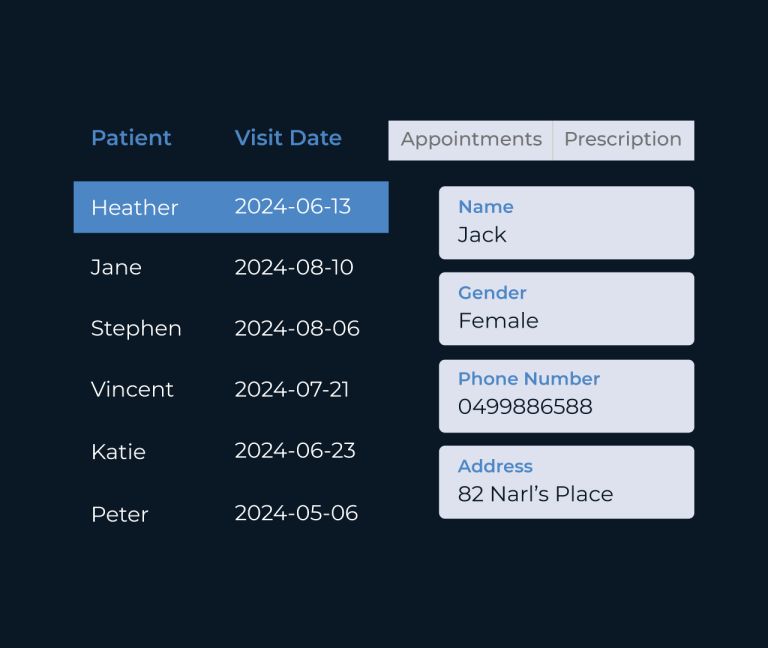Sort by the Visit Date column header
768x648 pixels.
tap(288, 138)
